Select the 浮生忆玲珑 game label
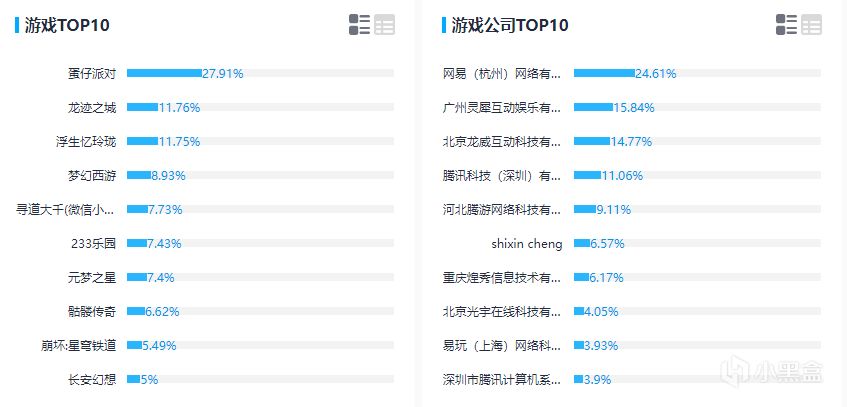The image size is (847, 407). click(87, 141)
